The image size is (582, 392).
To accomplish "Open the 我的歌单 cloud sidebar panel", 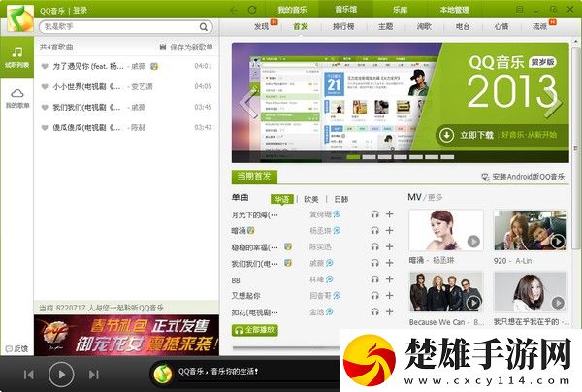I will (x=17, y=98).
